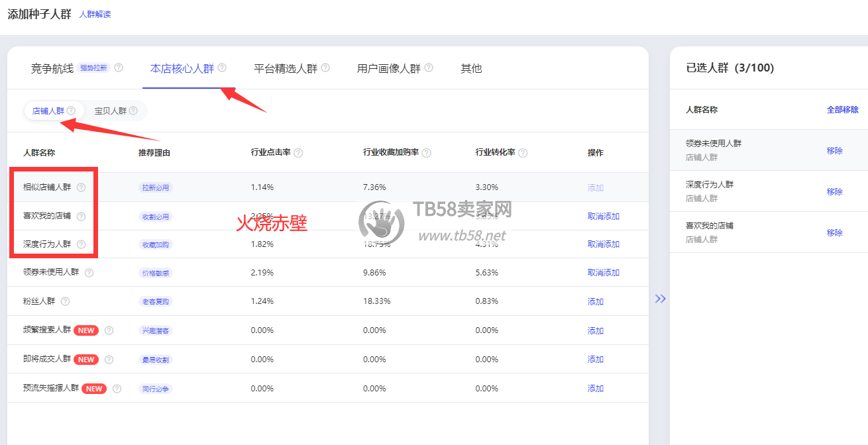Click help icon for 喜欢我的店铺
The width and height of the screenshot is (868, 445).
pos(81,217)
